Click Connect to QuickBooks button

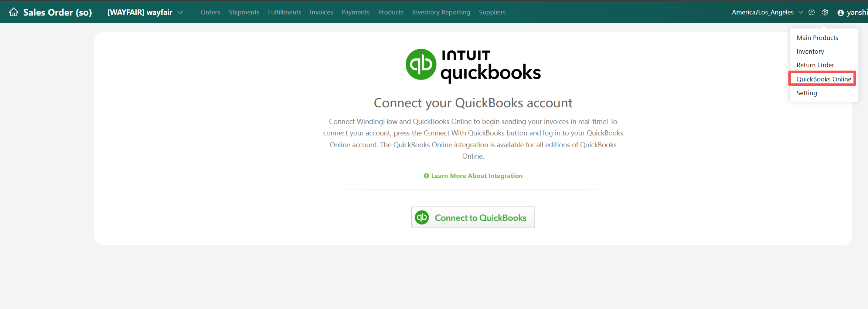click(473, 218)
